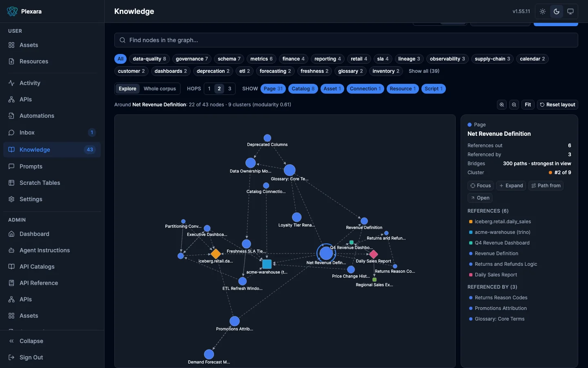
Task: Switch to light theme sun icon
Action: (543, 11)
